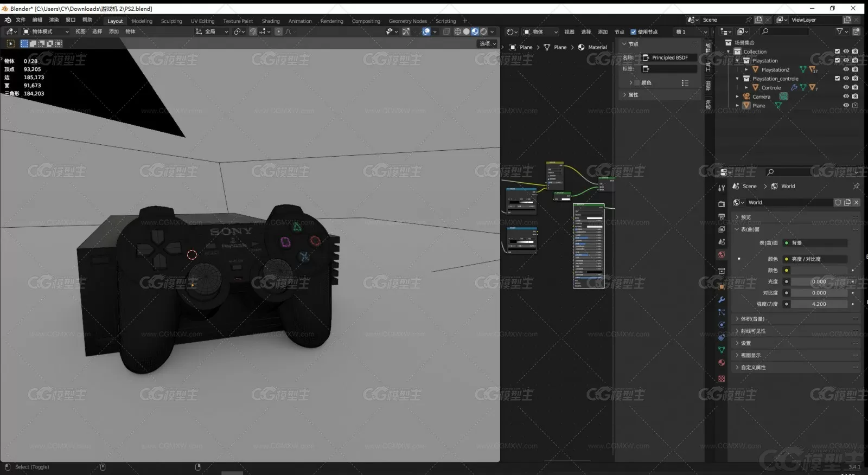This screenshot has width=868, height=475.
Task: Switch to the Modeling workspace tab
Action: pos(142,21)
